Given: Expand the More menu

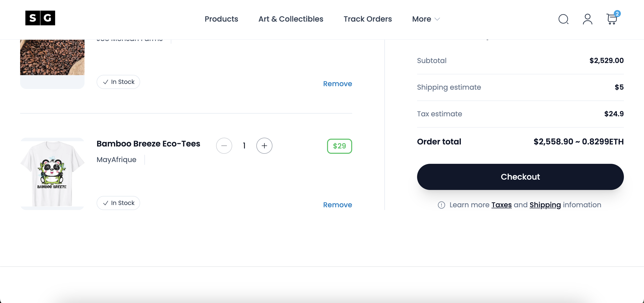Looking at the screenshot, I should 426,19.
